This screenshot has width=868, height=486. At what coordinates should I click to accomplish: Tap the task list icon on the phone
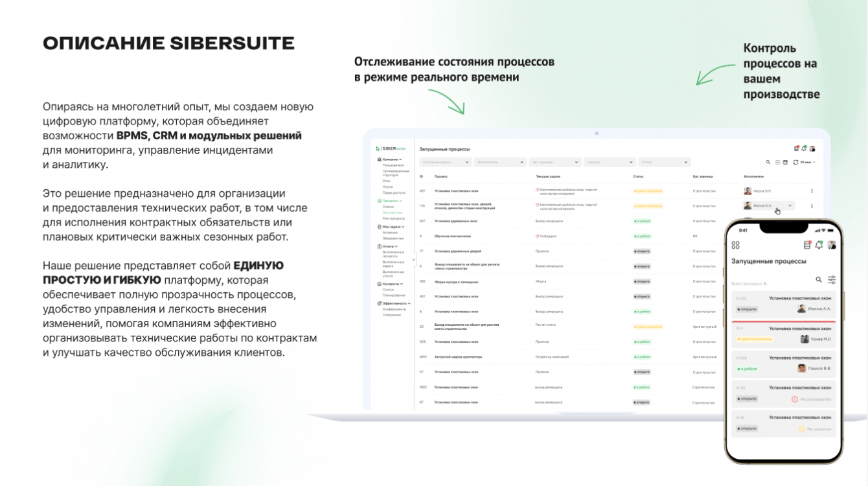[807, 245]
